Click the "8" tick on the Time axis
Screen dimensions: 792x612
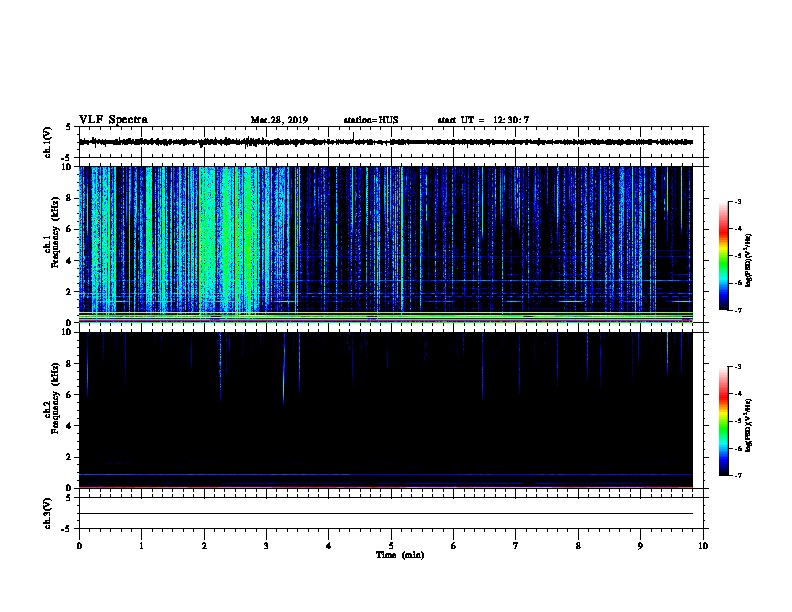tap(578, 545)
